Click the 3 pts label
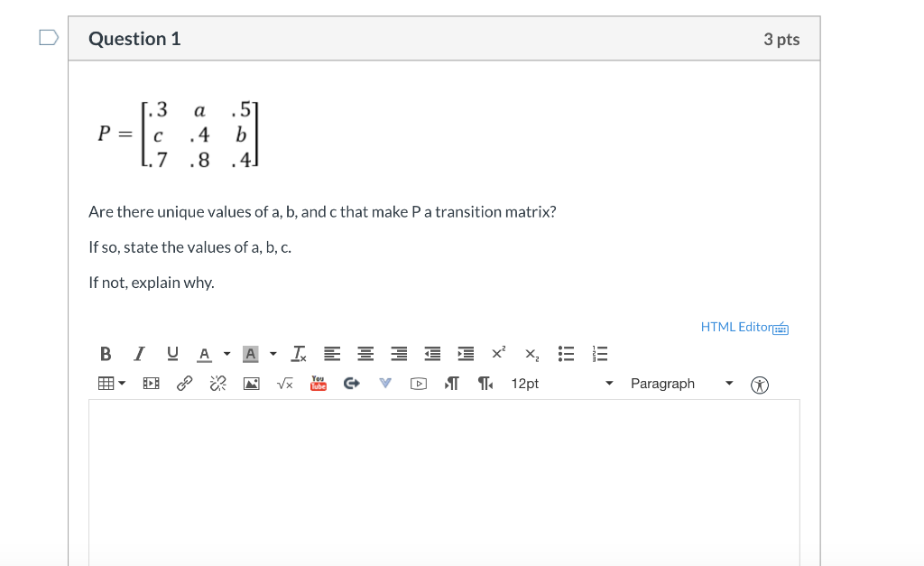The height and width of the screenshot is (566, 924). coord(781,40)
